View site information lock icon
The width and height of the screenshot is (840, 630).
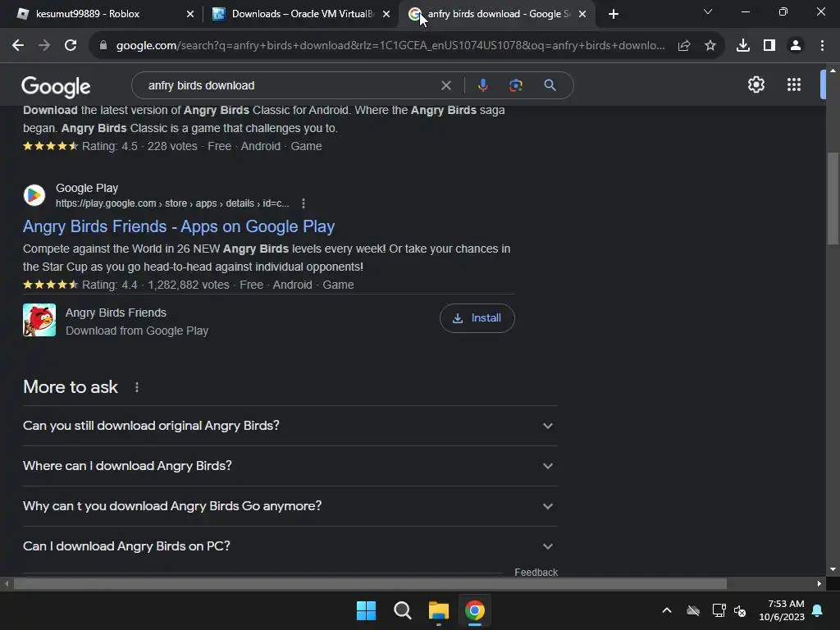pyautogui.click(x=103, y=46)
